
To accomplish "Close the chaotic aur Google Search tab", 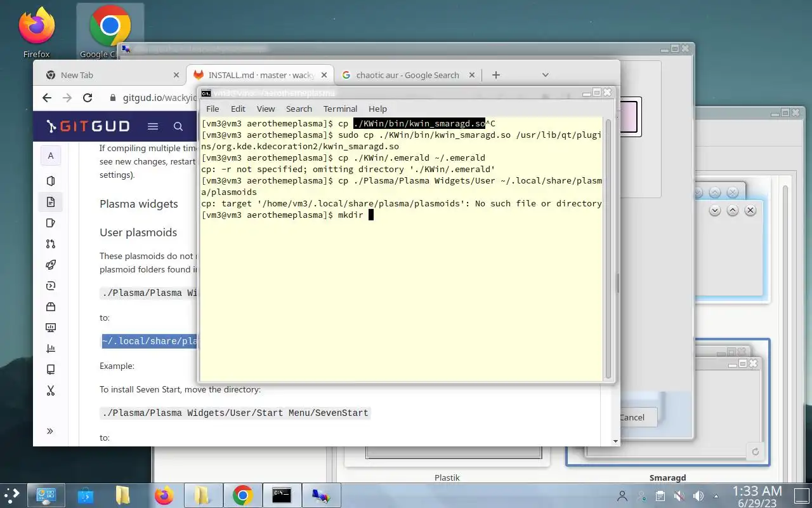I will pyautogui.click(x=472, y=75).
